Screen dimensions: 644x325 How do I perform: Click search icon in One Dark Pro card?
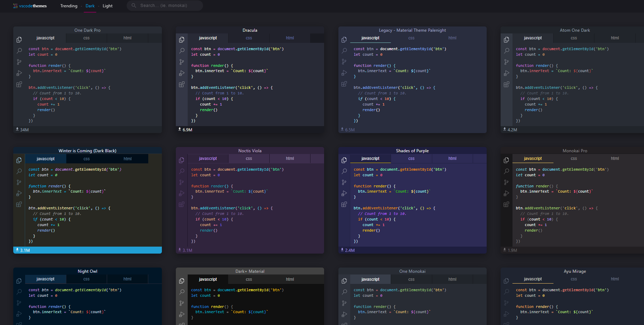[x=19, y=51]
